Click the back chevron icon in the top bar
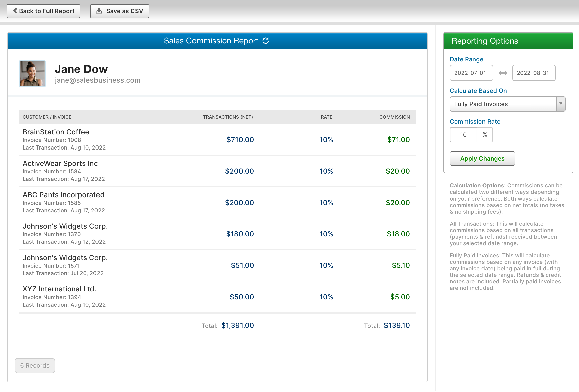This screenshot has height=392, width=579. [15, 11]
